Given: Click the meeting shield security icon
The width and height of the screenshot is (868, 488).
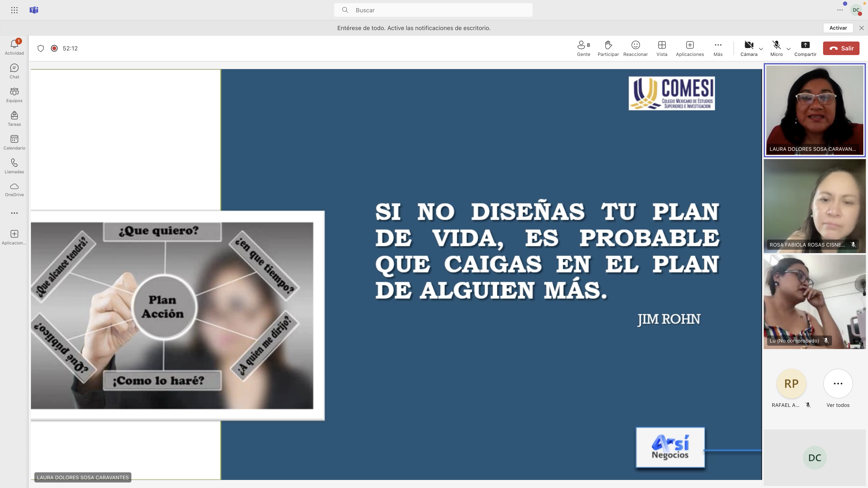Looking at the screenshot, I should click(41, 48).
